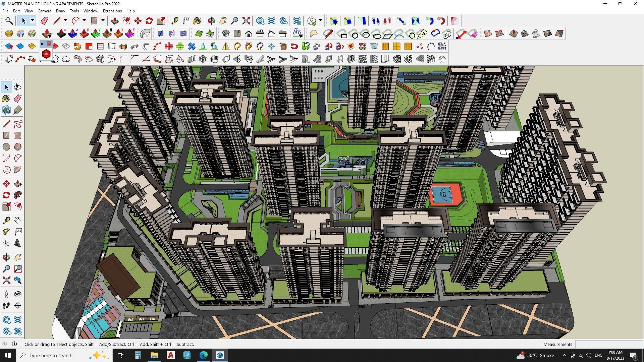Expand the Line tool dropdown arrow
This screenshot has height=362, width=644.
click(65, 20)
